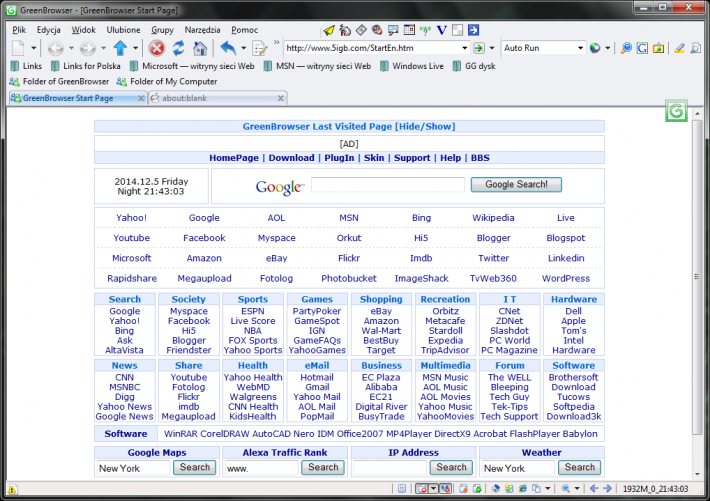Open the Links for Polska favorites folder
710x501 pixels.
(x=86, y=66)
